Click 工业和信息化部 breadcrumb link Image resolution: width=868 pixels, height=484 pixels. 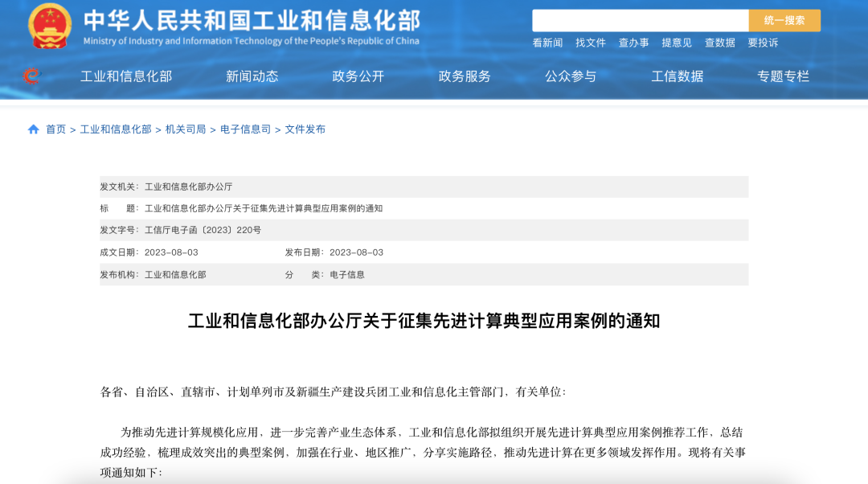[116, 129]
